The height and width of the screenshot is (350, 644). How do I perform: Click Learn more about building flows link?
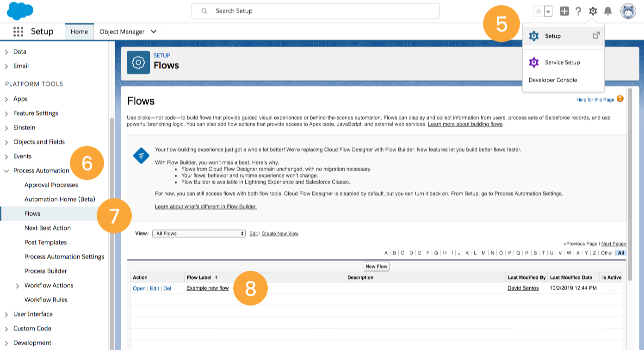(465, 125)
